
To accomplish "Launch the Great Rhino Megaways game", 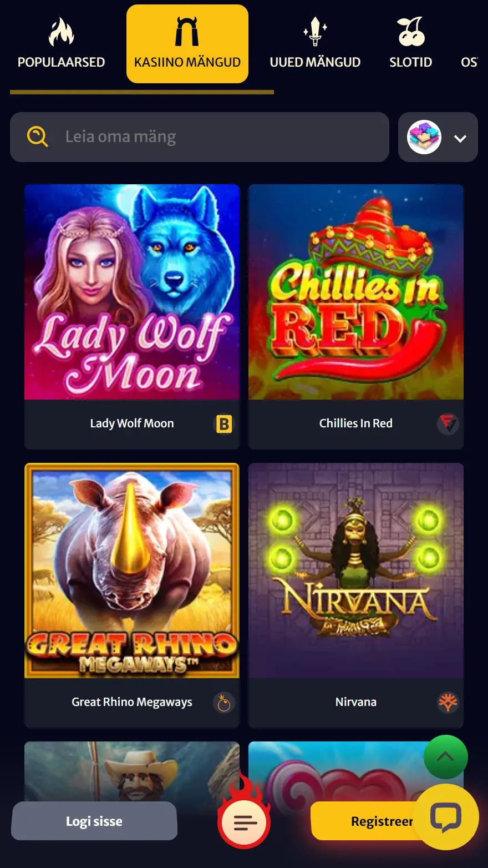I will (132, 571).
